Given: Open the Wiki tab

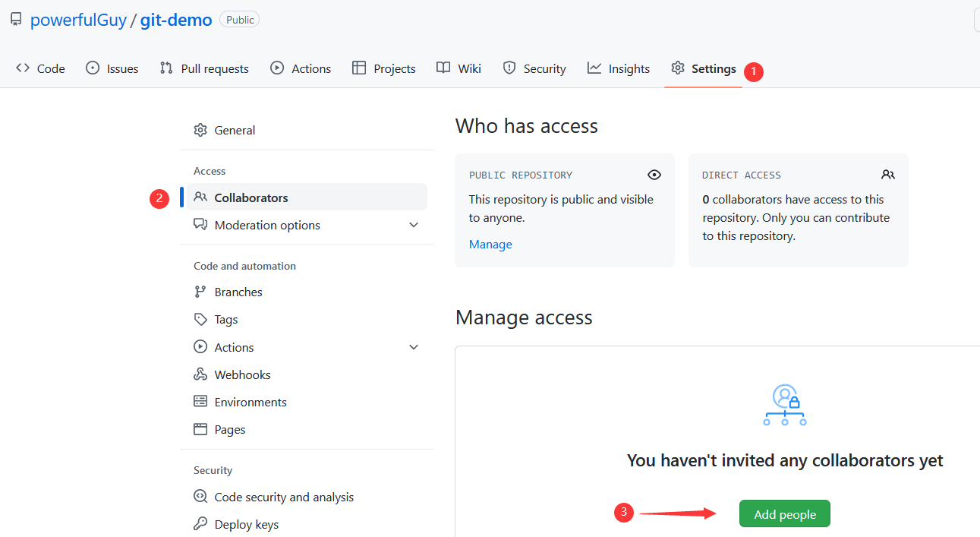Looking at the screenshot, I should point(458,68).
